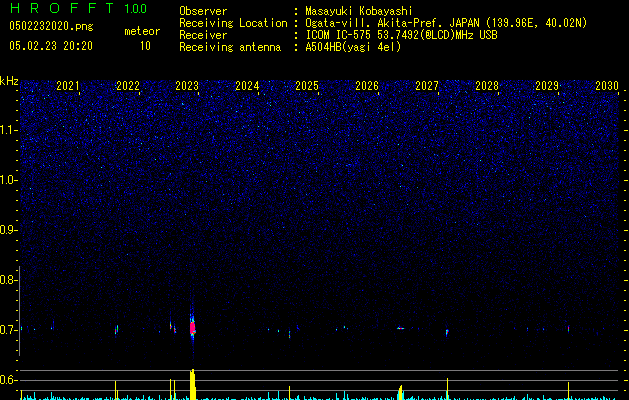Click the Receiving Location label

233,23
